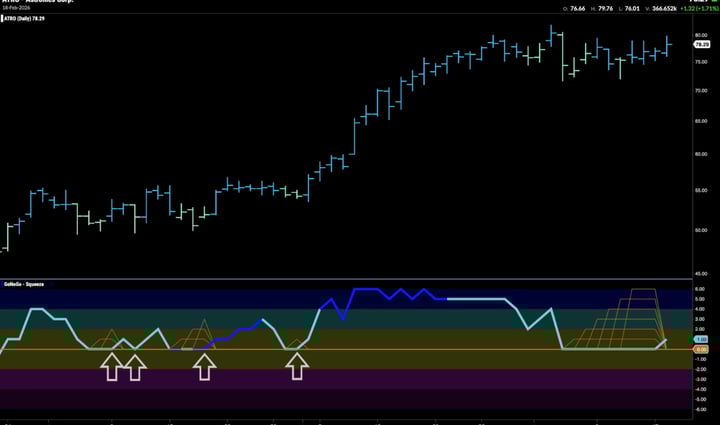Screen dimensions: 720x425
Task: Click the ATRO (Daily) 78.29 chart label
Action: [24, 19]
